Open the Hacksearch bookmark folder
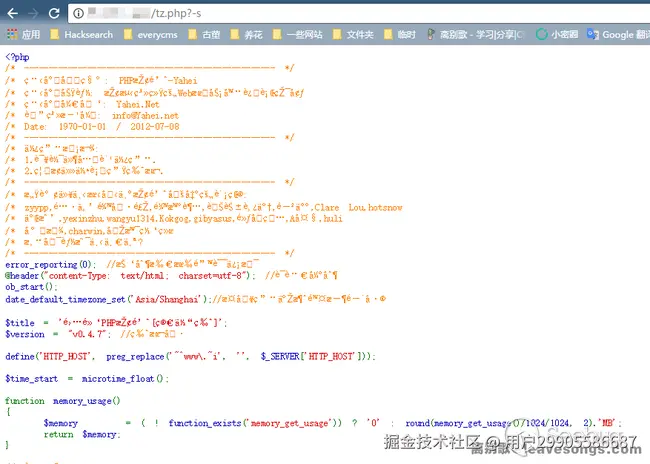650x464 pixels. (82, 34)
